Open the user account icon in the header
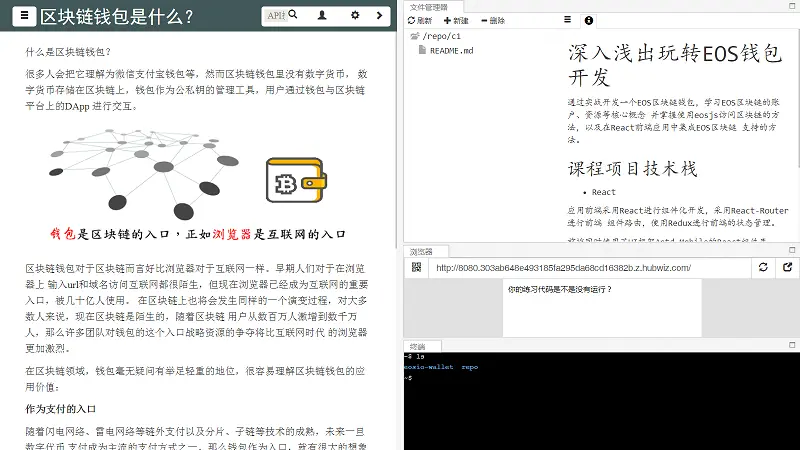This screenshot has height=450, width=800. (x=322, y=15)
